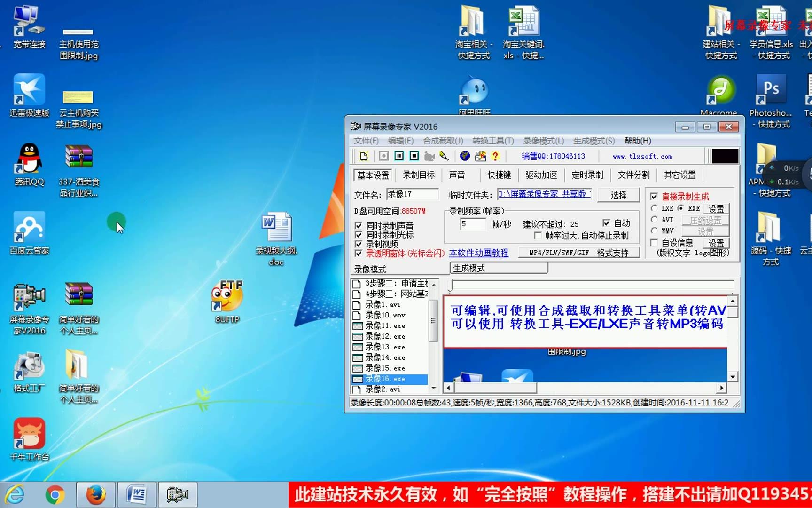812x508 pixels.
Task: Toggle the 录透明窗体 checkbox
Action: [x=359, y=254]
